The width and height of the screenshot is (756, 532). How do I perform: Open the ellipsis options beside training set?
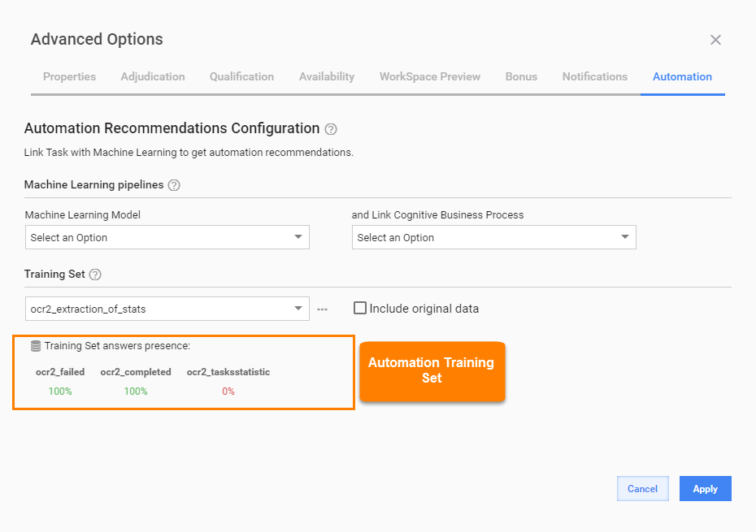[322, 309]
